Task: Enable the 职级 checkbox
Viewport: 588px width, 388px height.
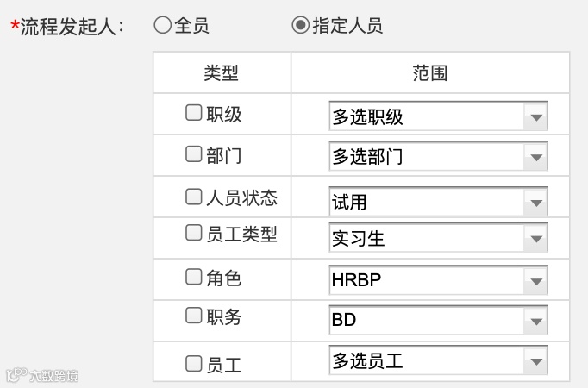Action: tap(194, 112)
